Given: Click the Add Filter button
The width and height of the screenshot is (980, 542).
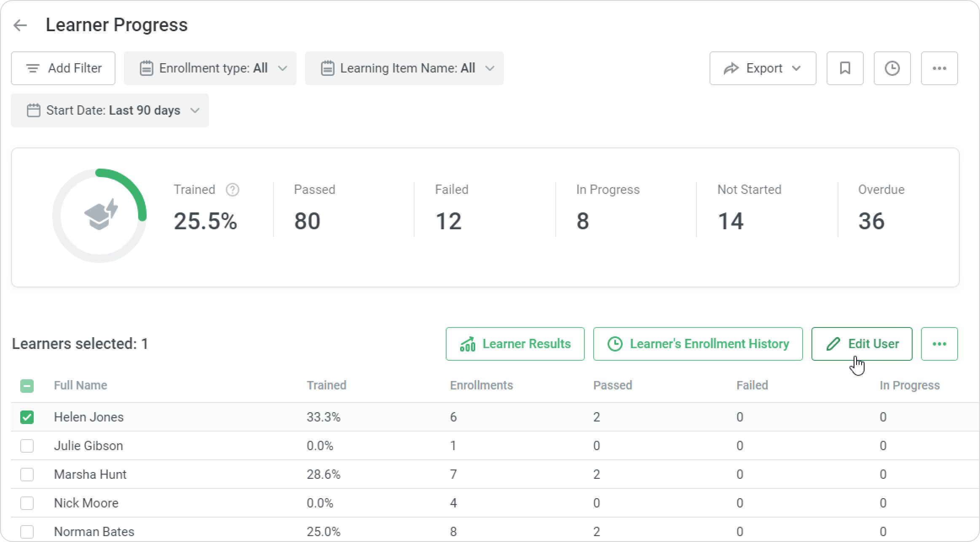Looking at the screenshot, I should click(63, 68).
